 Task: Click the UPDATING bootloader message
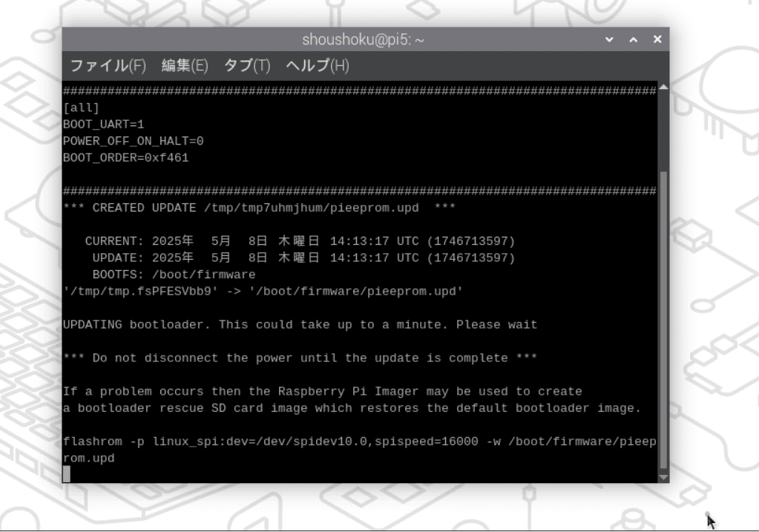click(x=300, y=325)
